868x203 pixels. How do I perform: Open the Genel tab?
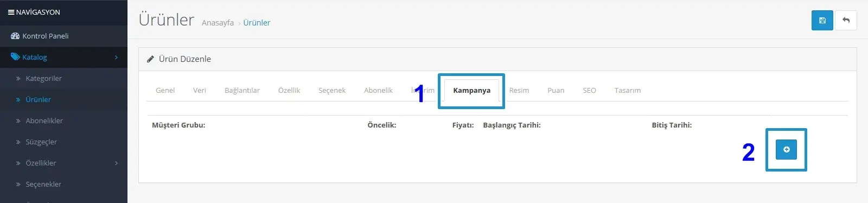pos(165,90)
